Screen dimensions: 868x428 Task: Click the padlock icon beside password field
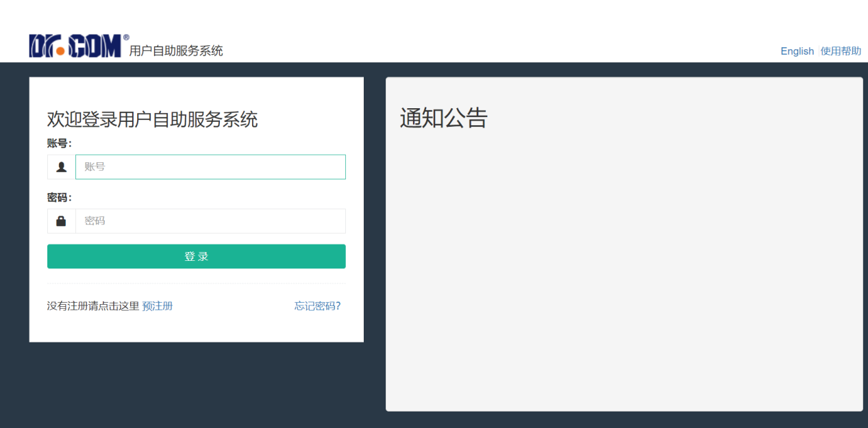click(61, 221)
